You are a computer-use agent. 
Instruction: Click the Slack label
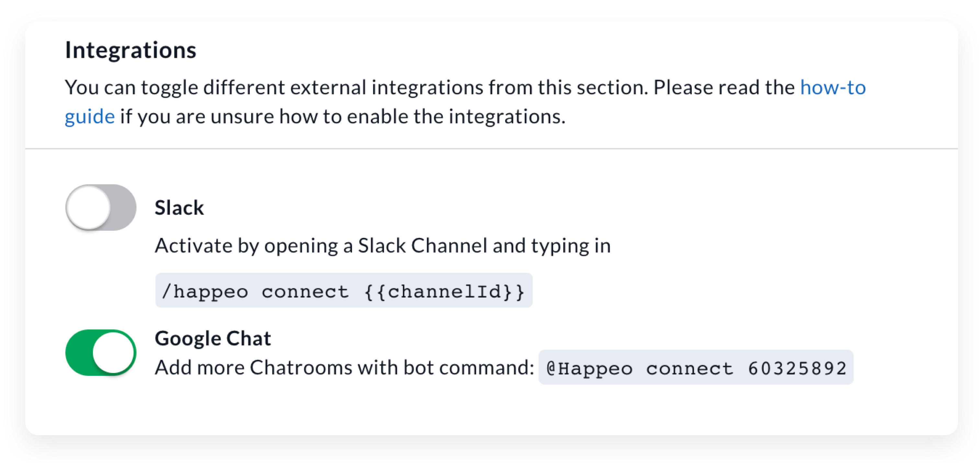(x=179, y=208)
